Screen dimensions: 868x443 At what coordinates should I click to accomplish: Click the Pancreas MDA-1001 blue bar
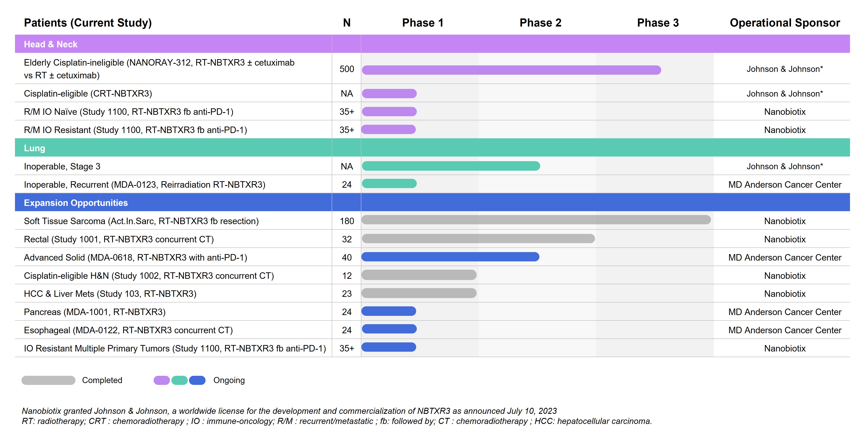[x=388, y=311]
